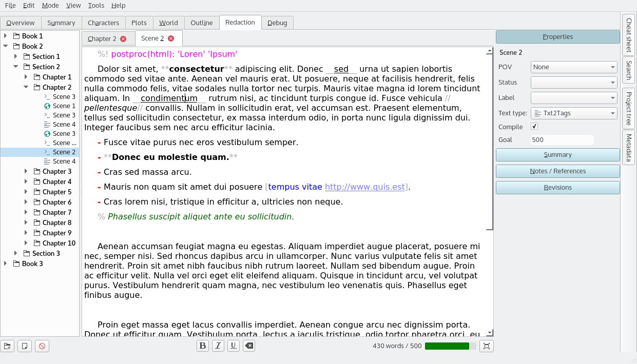Collapse the Properties section header
The width and height of the screenshot is (637, 364).
click(x=558, y=37)
